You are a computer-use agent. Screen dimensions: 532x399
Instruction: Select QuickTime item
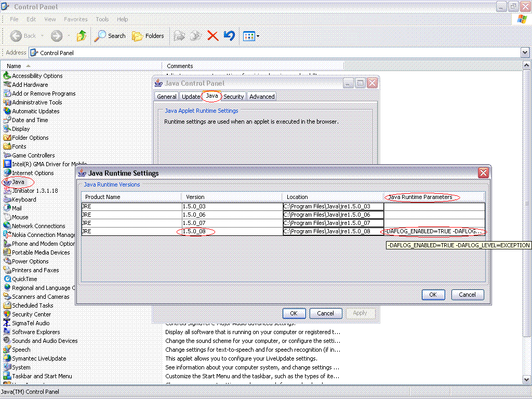click(20, 279)
